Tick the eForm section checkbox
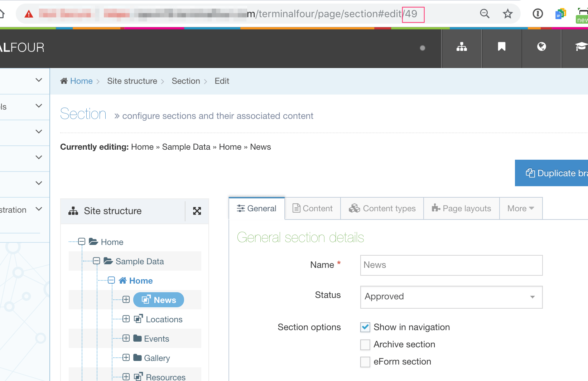The height and width of the screenshot is (381, 588). pyautogui.click(x=365, y=362)
